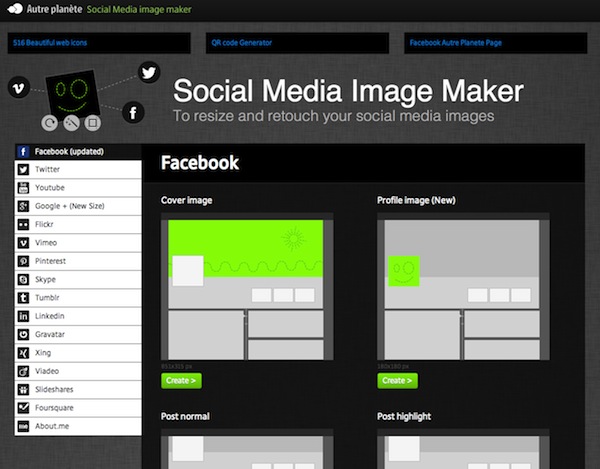Select the About.me text in the sidebar
This screenshot has height=469, width=600.
(x=52, y=426)
